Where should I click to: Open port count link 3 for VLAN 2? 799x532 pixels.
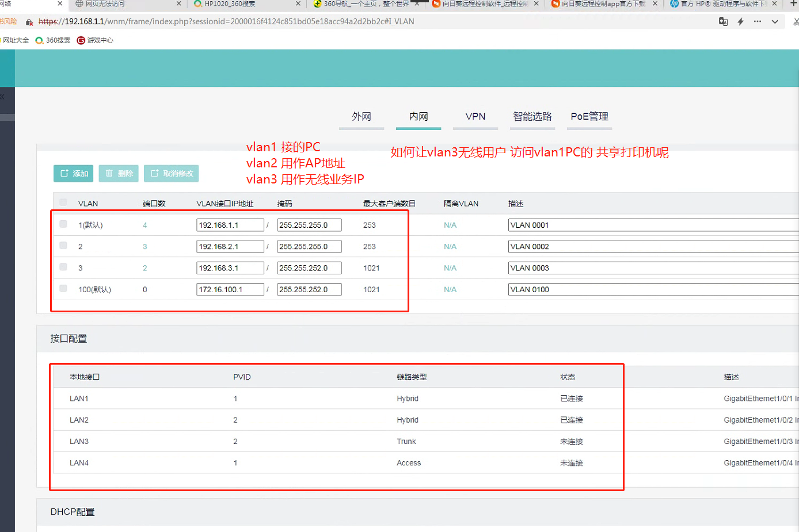click(145, 247)
